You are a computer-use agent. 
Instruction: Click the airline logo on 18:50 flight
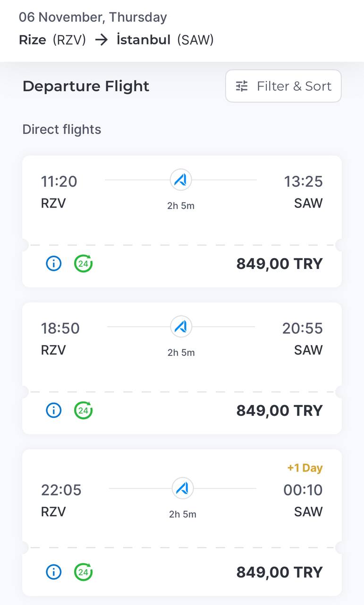(x=181, y=327)
